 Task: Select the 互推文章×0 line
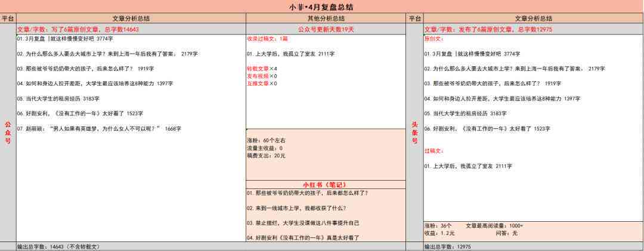pos(262,83)
